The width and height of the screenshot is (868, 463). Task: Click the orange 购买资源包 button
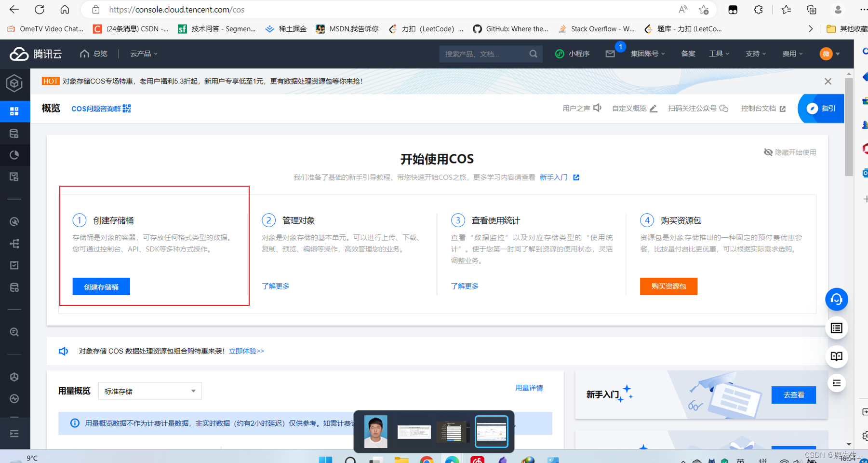click(668, 286)
